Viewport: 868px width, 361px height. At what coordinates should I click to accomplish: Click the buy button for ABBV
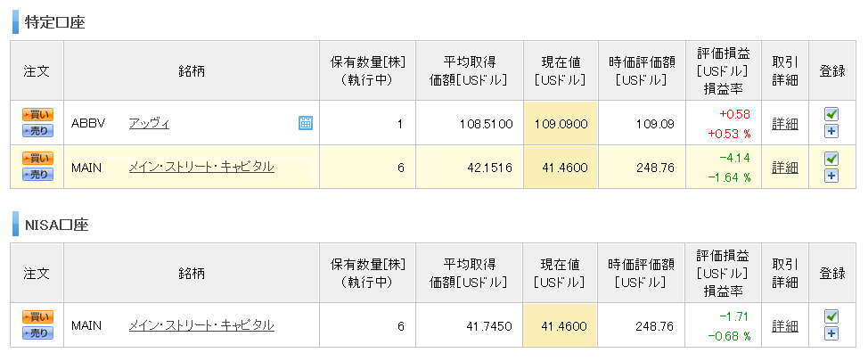coord(37,115)
